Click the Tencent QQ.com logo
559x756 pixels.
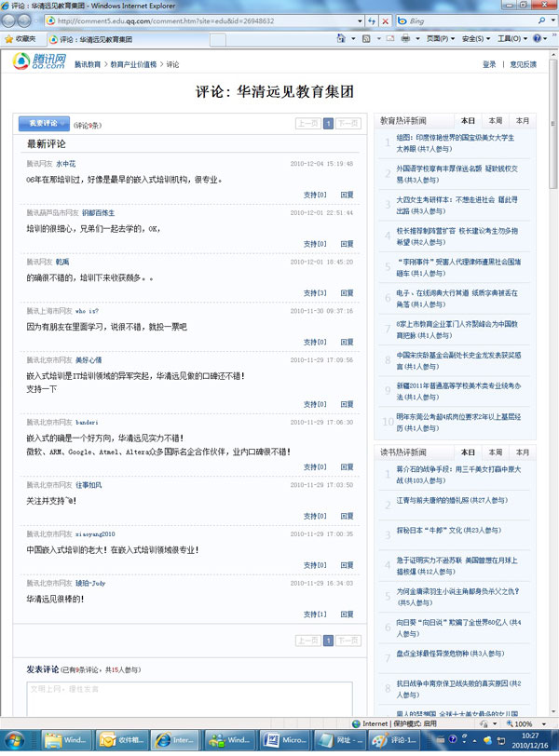coord(39,62)
